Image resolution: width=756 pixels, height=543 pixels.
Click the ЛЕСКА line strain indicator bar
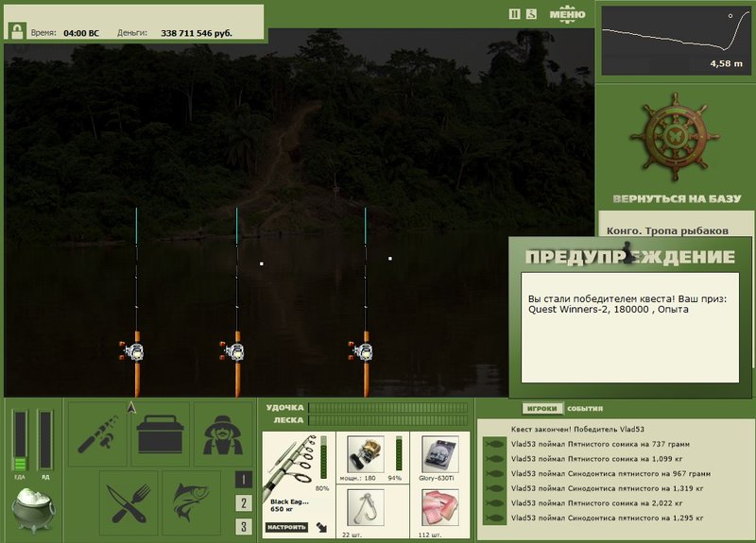click(388, 420)
